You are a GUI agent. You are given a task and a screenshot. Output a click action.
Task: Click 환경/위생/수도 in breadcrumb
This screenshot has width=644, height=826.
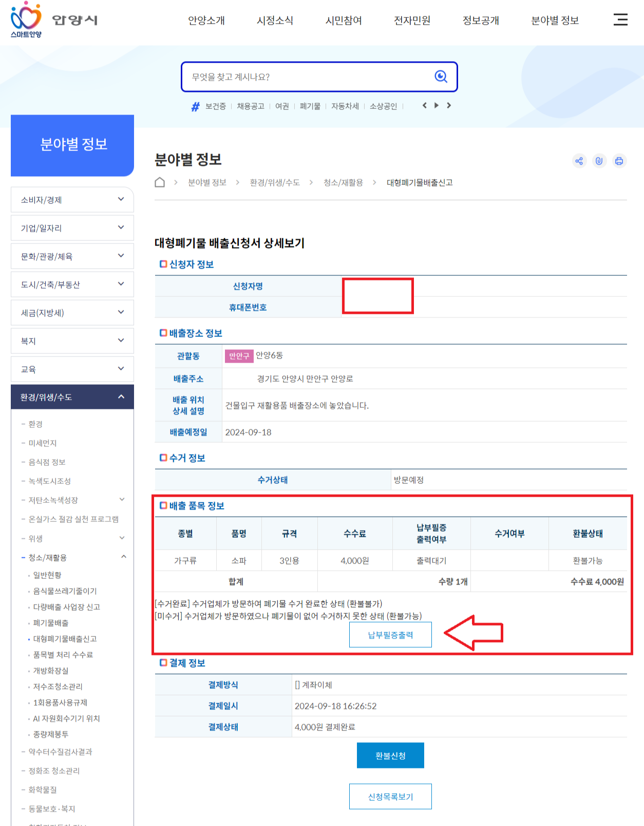(x=275, y=183)
